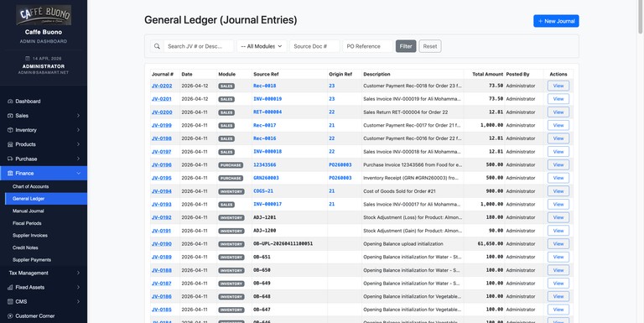644x323 pixels.
Task: Click the 61,650.00 amount cell
Action: pos(491,243)
